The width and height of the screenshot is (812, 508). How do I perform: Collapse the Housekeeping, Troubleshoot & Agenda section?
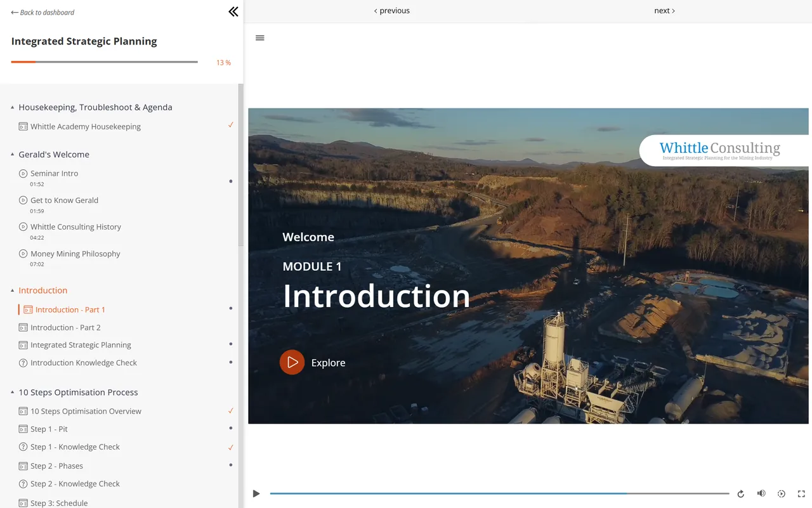coord(13,107)
